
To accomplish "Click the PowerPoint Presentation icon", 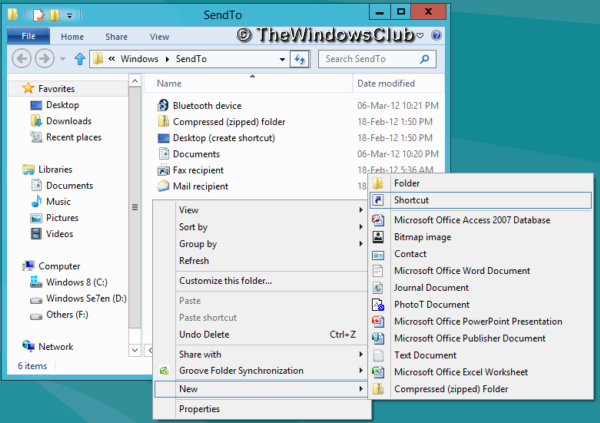I will (x=378, y=322).
